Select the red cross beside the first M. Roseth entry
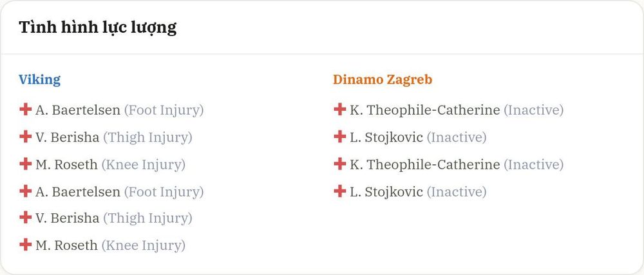This screenshot has height=275, width=644. tap(26, 164)
